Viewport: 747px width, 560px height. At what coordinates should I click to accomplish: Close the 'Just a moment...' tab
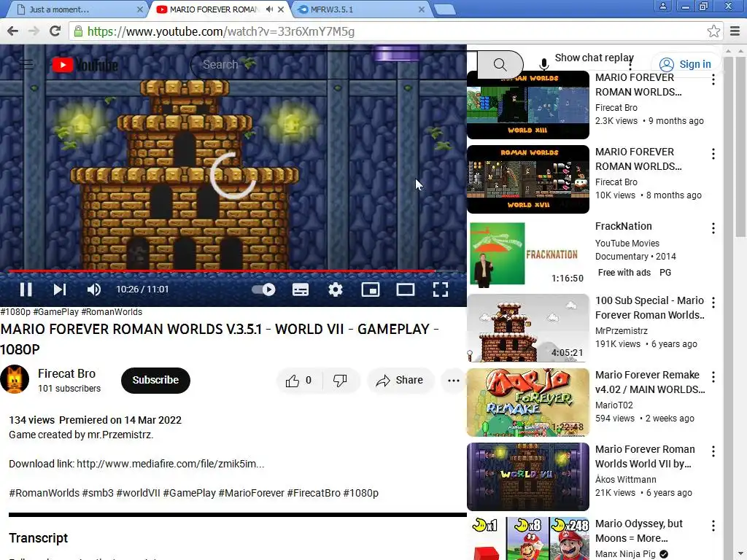click(139, 9)
